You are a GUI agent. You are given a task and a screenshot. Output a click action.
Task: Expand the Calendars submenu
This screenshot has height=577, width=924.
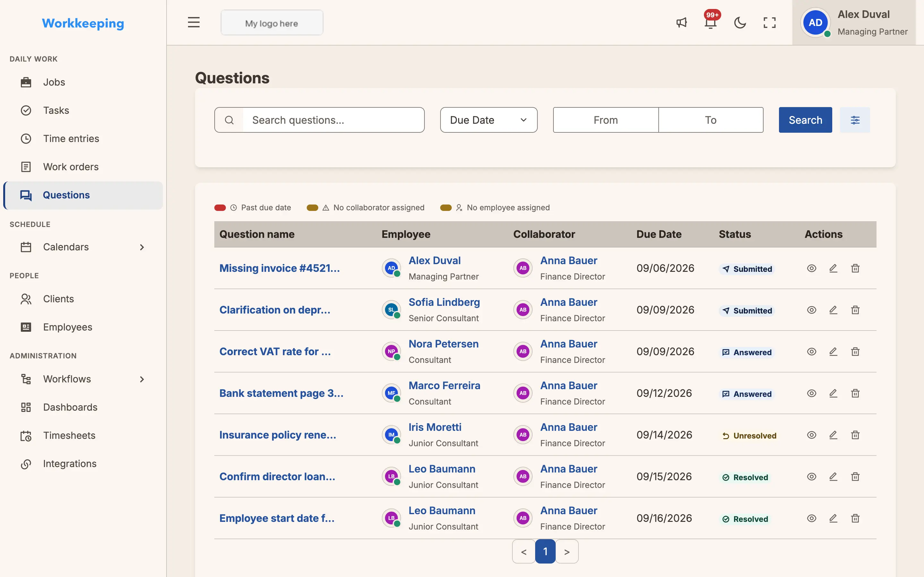[x=142, y=247]
